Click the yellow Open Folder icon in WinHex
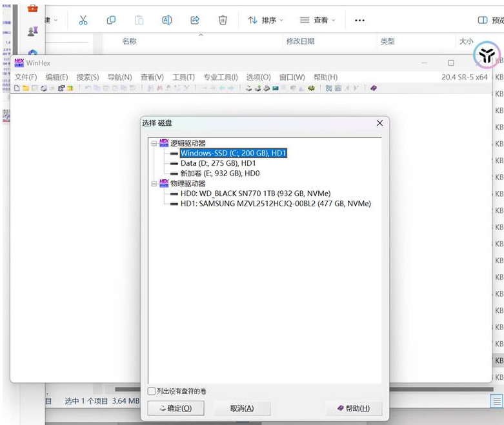The width and height of the screenshot is (504, 425). (70, 88)
